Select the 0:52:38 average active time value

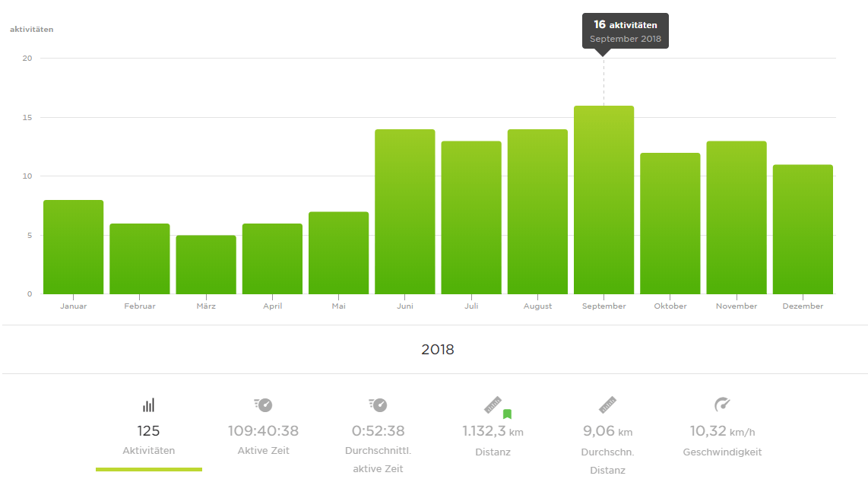(x=378, y=432)
